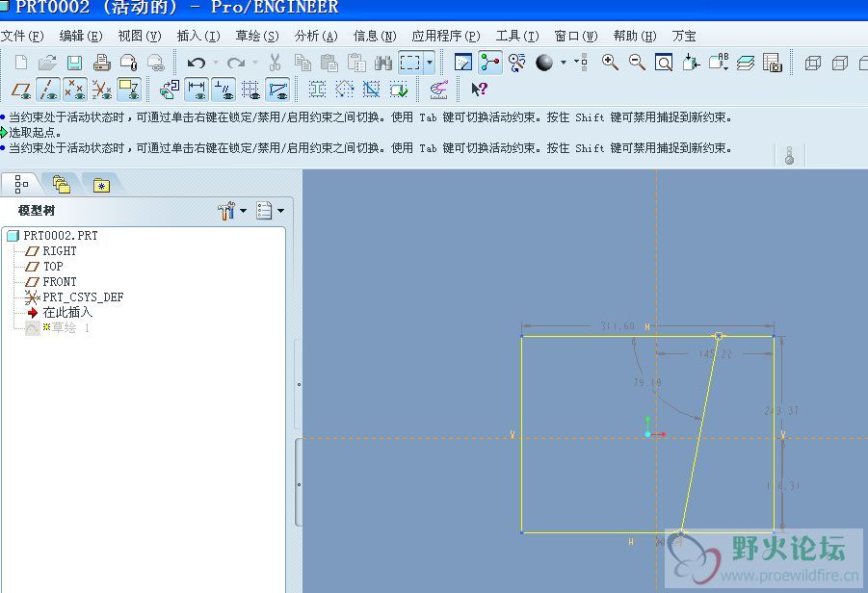Click the New file icon

[x=21, y=62]
